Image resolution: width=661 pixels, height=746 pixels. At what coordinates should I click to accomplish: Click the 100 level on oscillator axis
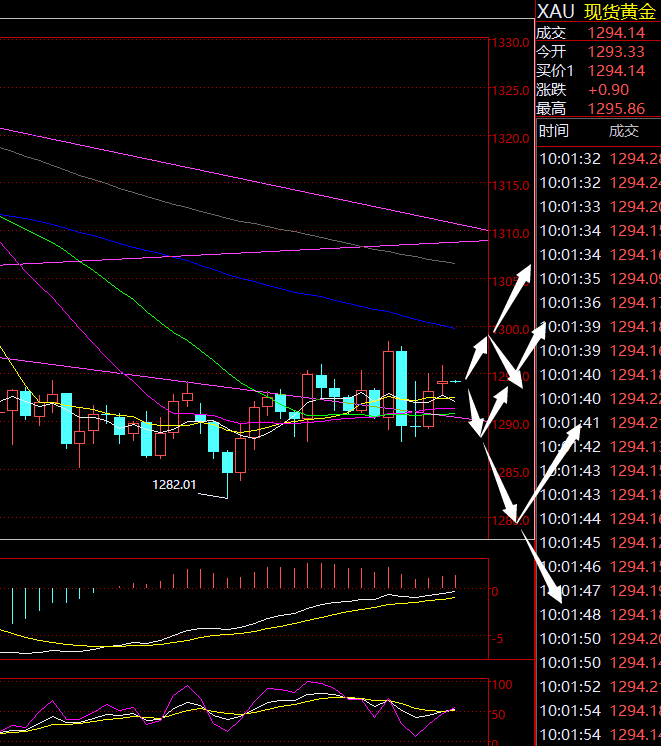pyautogui.click(x=504, y=685)
